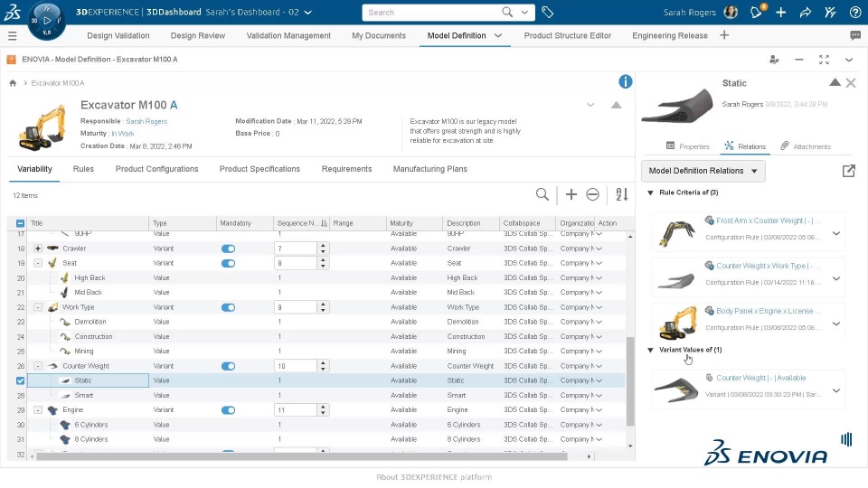Click the top Search input field

pyautogui.click(x=432, y=12)
